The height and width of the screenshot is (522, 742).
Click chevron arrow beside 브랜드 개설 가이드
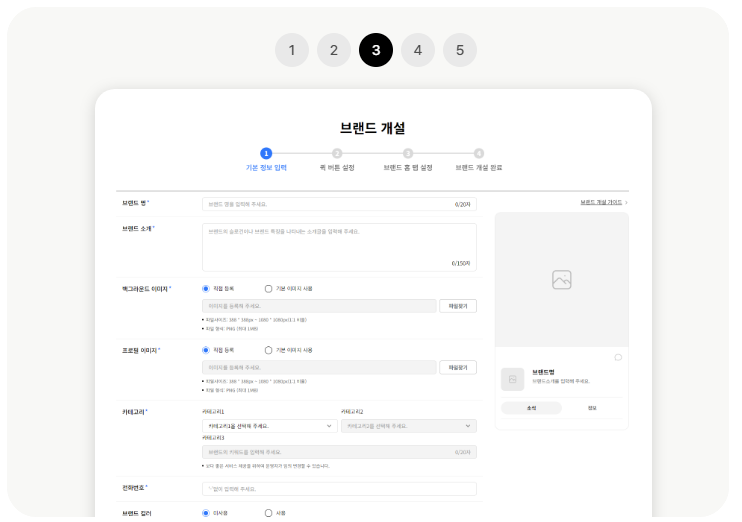click(627, 203)
